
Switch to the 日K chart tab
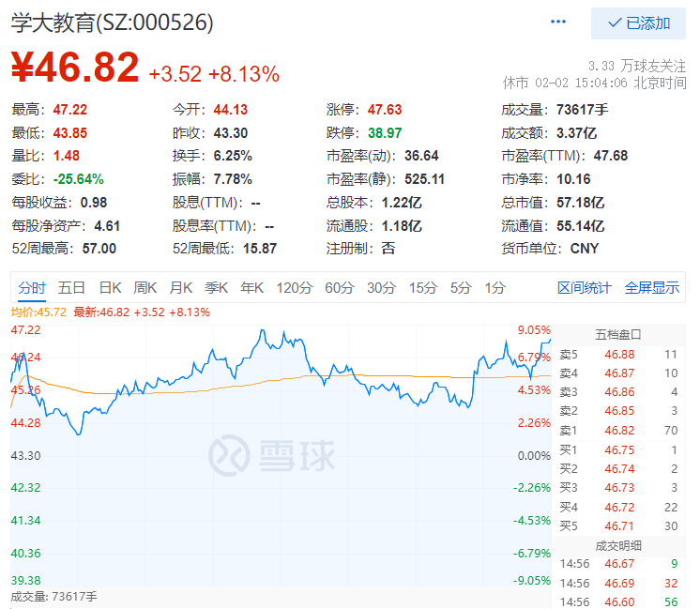point(110,288)
